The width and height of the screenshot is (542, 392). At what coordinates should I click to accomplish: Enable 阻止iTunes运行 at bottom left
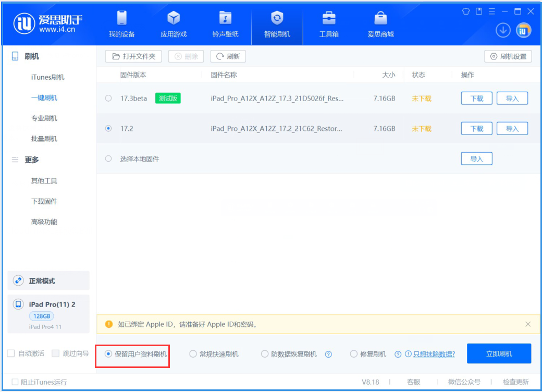coord(14,381)
